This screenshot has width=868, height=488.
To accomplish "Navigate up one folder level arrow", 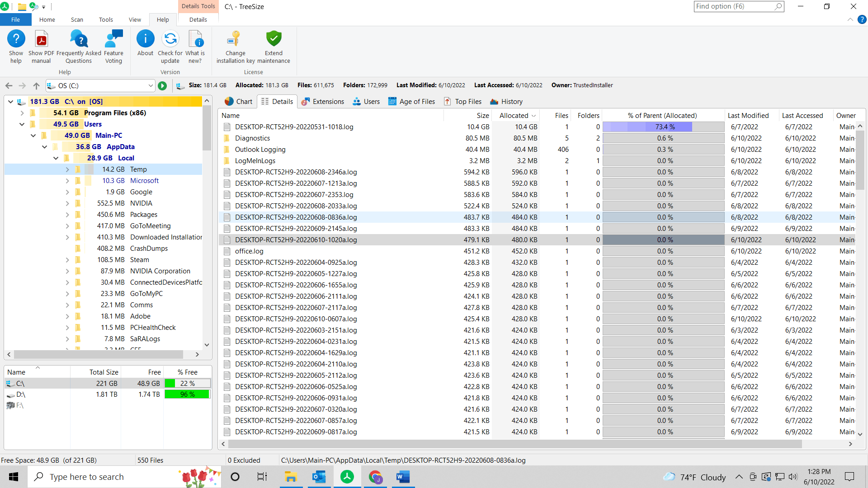I will (x=37, y=86).
